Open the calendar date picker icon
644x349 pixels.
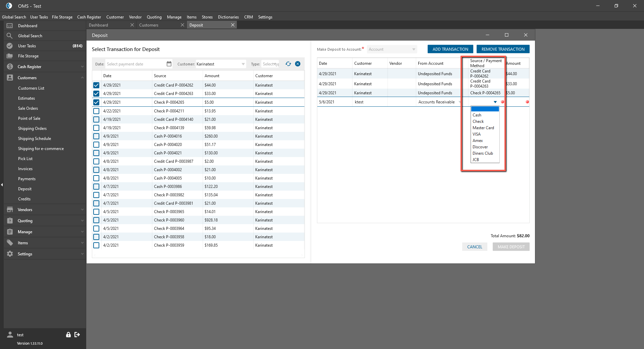(x=169, y=64)
